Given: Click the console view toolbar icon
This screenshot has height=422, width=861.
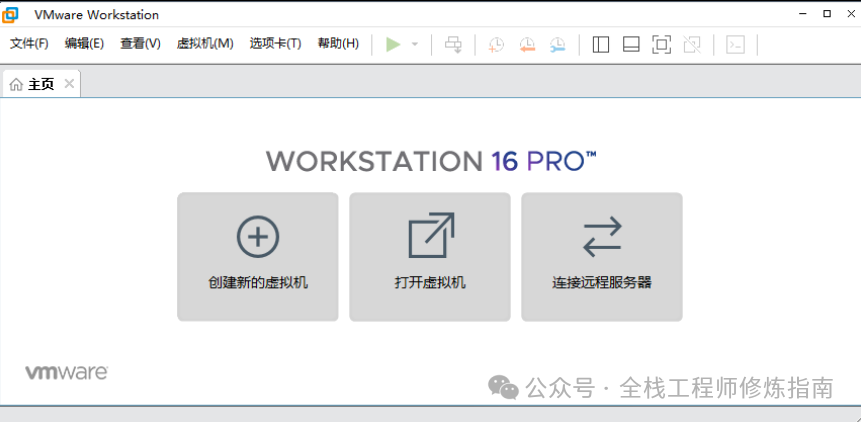Looking at the screenshot, I should tap(735, 44).
